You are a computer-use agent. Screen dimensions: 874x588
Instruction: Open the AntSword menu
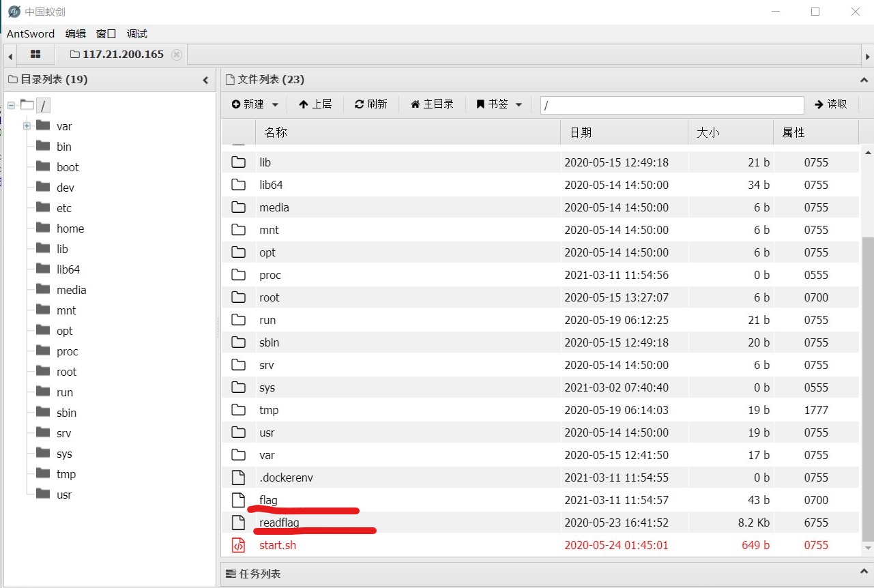tap(30, 33)
